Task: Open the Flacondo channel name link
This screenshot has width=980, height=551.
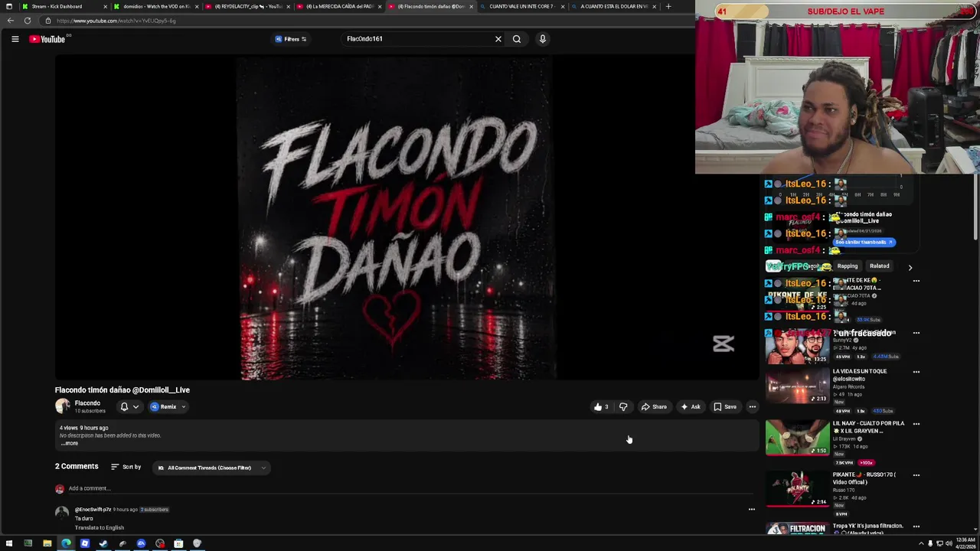Action: point(87,403)
